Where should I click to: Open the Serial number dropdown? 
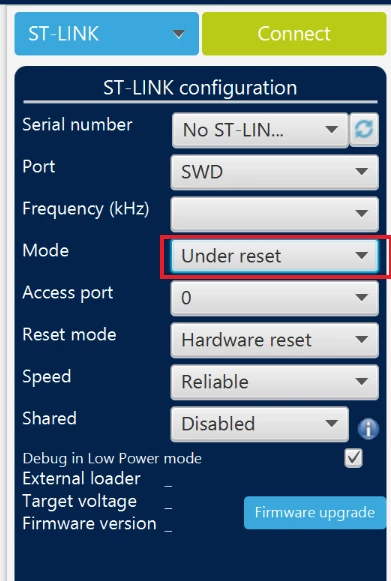click(260, 130)
